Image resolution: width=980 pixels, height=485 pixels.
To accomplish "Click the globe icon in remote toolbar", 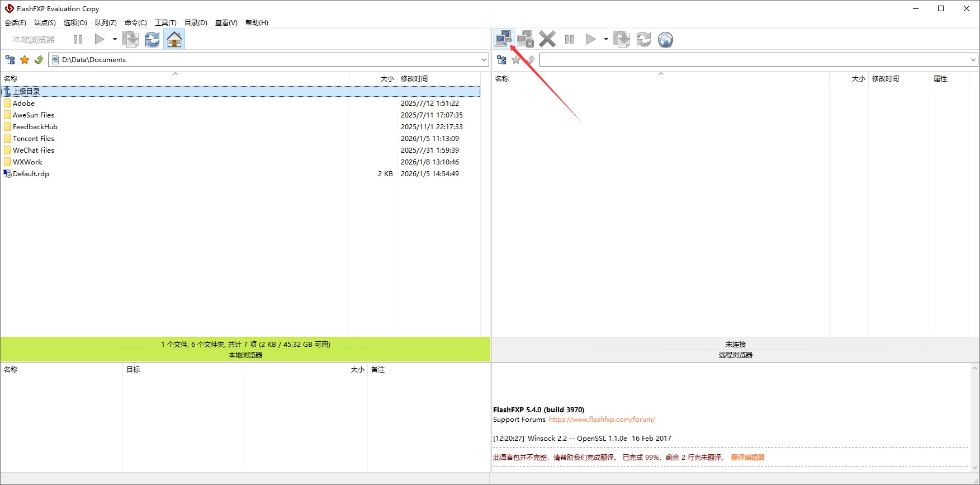I will [x=665, y=39].
